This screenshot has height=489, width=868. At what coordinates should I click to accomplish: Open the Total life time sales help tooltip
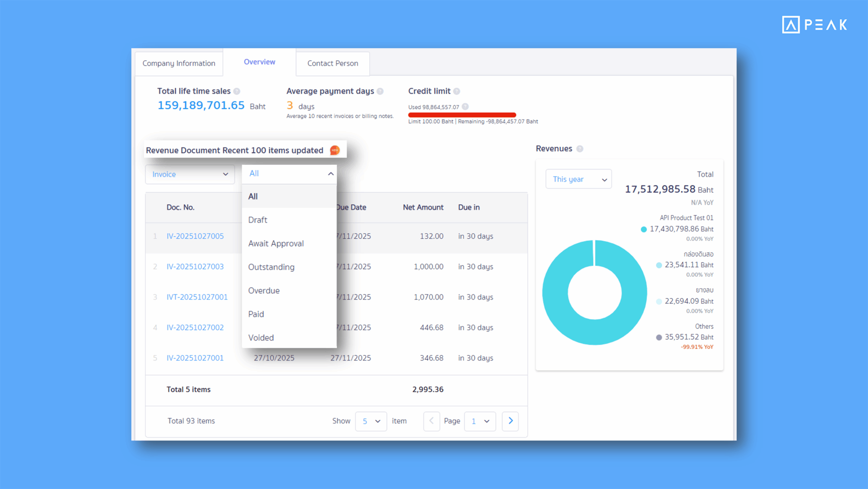tap(238, 91)
